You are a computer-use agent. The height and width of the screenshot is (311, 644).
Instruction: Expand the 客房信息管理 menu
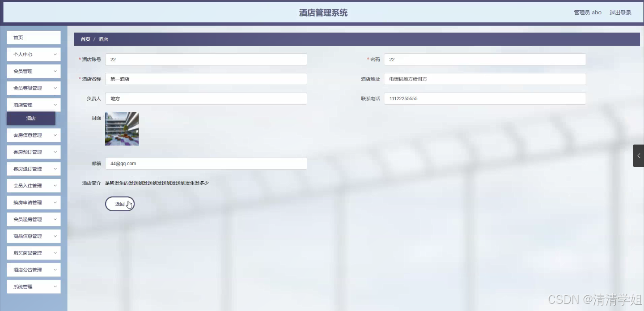click(33, 135)
